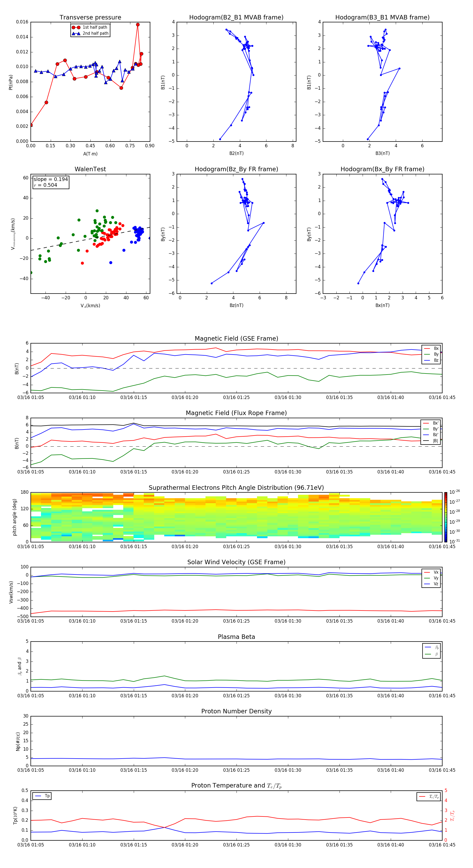Screen dimensions: 473x868
Task: Click the 'B2(nT)' x-axis label
Action: [236, 153]
